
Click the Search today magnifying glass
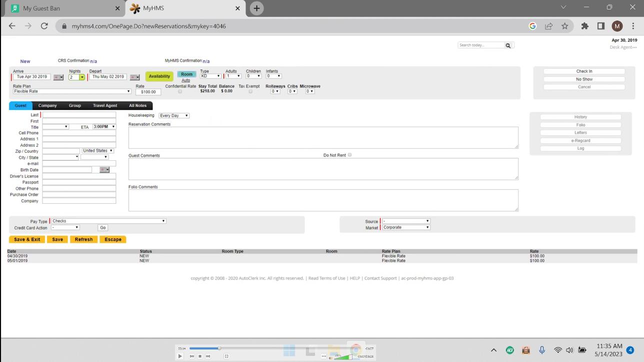(x=508, y=45)
